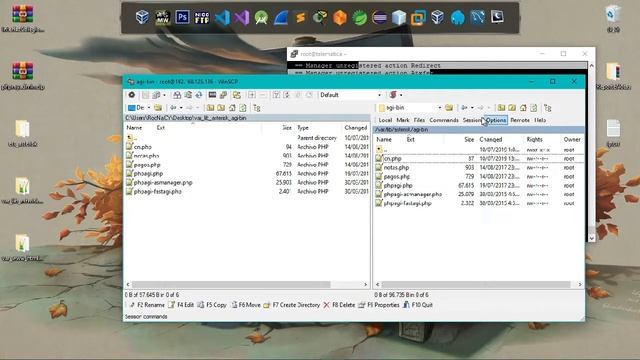Launch purple Visual Studio from the dock
Screen dimensions: 640x360
[x=242, y=18]
